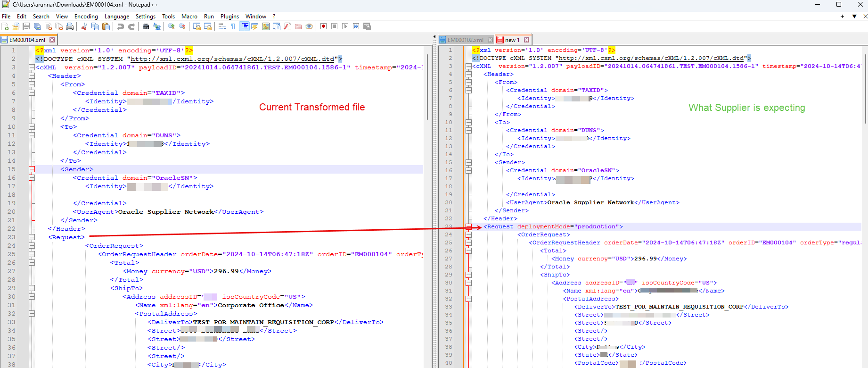Image resolution: width=868 pixels, height=368 pixels.
Task: Click the Sender tag on highlighted line 15
Action: click(x=77, y=169)
